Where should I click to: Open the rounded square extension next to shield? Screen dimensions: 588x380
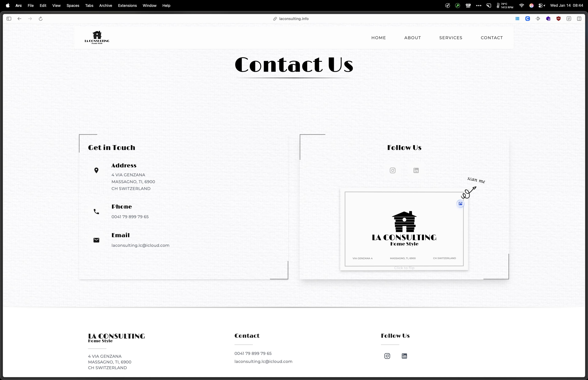pos(569,19)
